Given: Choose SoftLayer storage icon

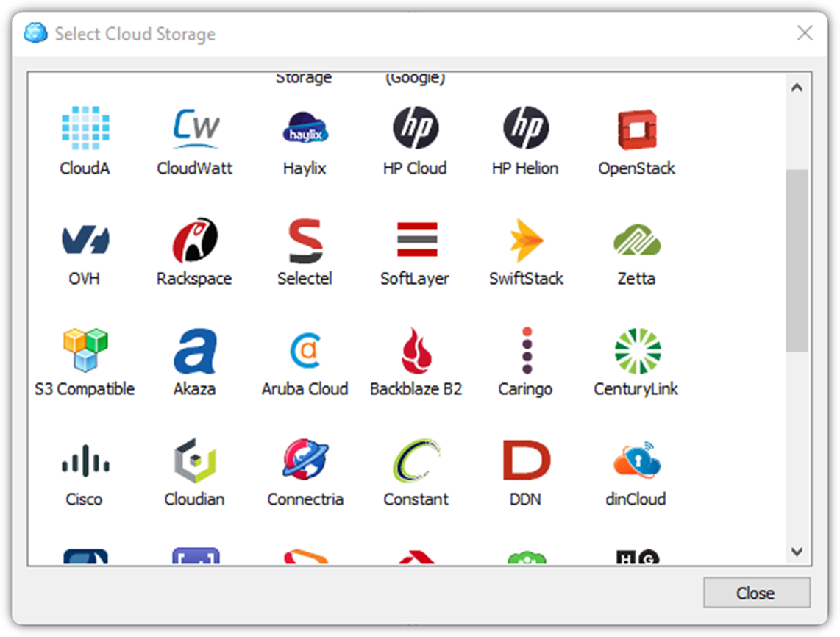Looking at the screenshot, I should (x=417, y=240).
